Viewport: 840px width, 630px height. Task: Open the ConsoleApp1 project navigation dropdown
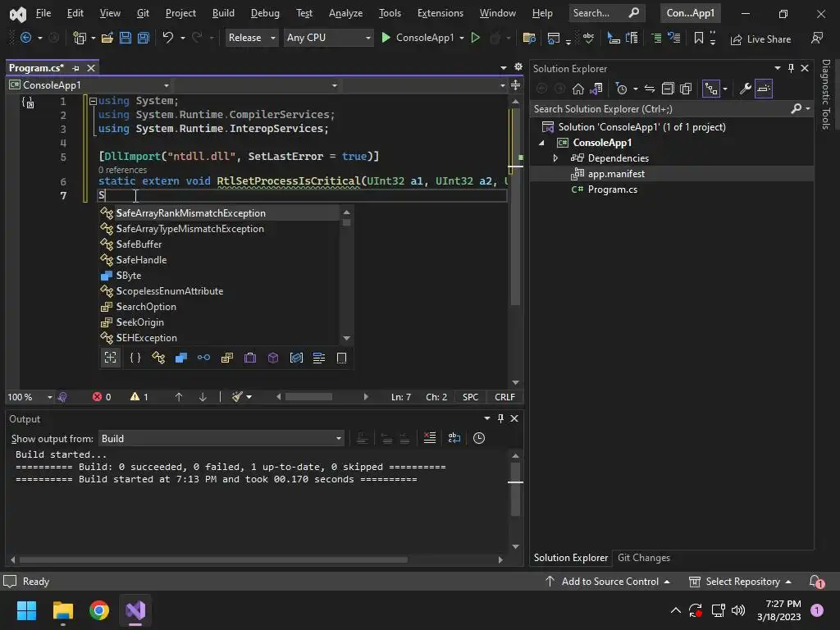click(x=89, y=85)
